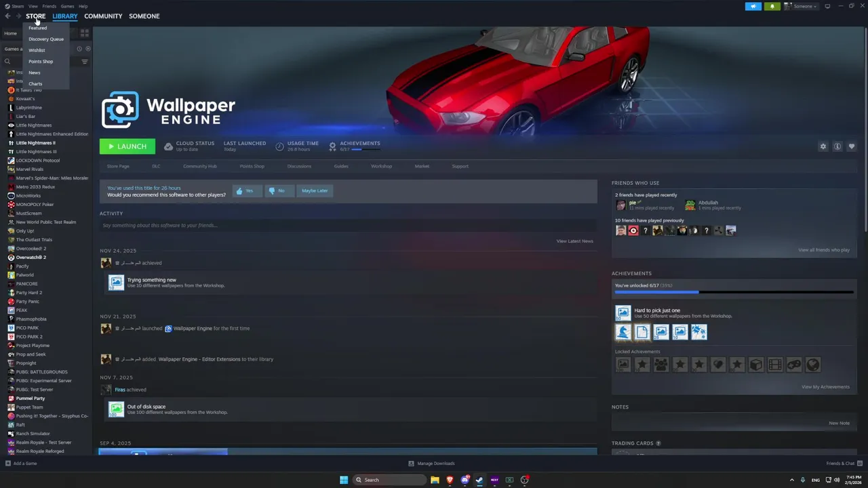
Task: Open File Explorer from taskbar
Action: [x=435, y=480]
